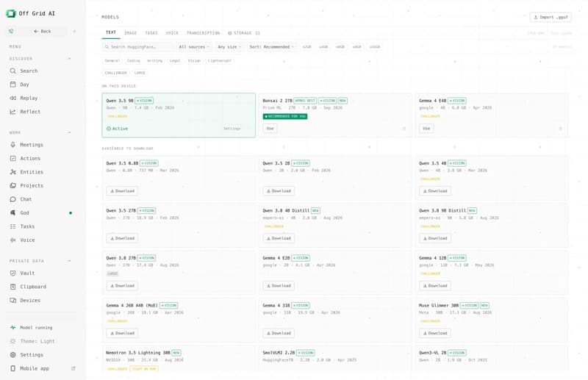
Task: Click the plus icon next to Back
Action: pyautogui.click(x=74, y=31)
